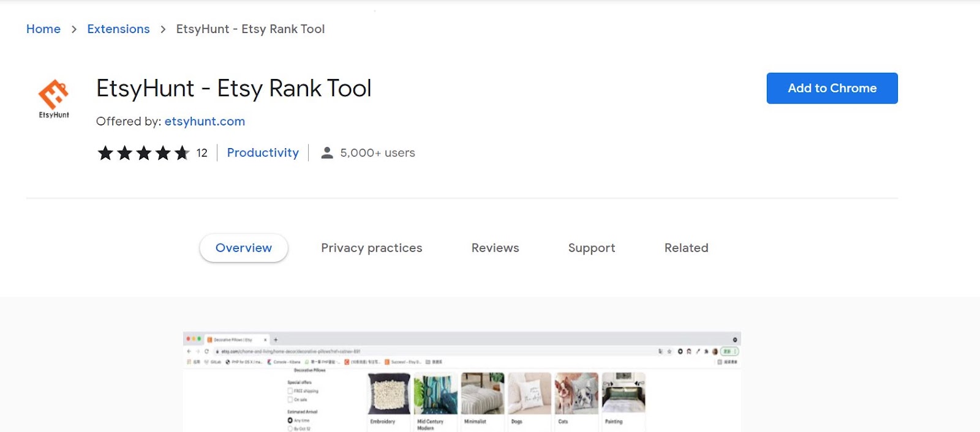The width and height of the screenshot is (980, 432).
Task: Tick the On sale checkbox in preview
Action: click(x=290, y=400)
